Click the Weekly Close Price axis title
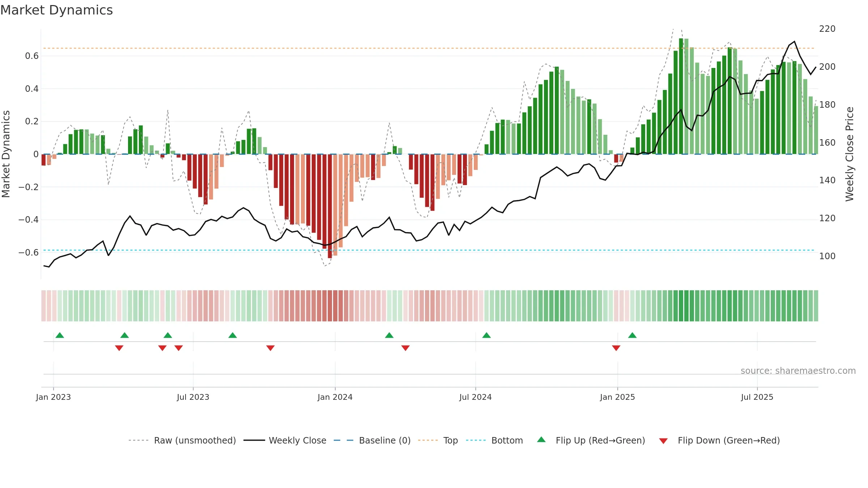The image size is (868, 488). [850, 154]
